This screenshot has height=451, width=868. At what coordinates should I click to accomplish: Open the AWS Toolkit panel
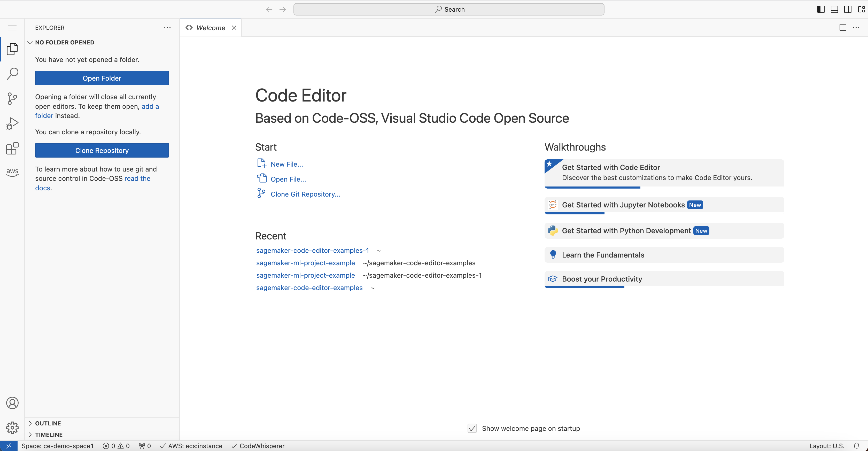point(12,172)
